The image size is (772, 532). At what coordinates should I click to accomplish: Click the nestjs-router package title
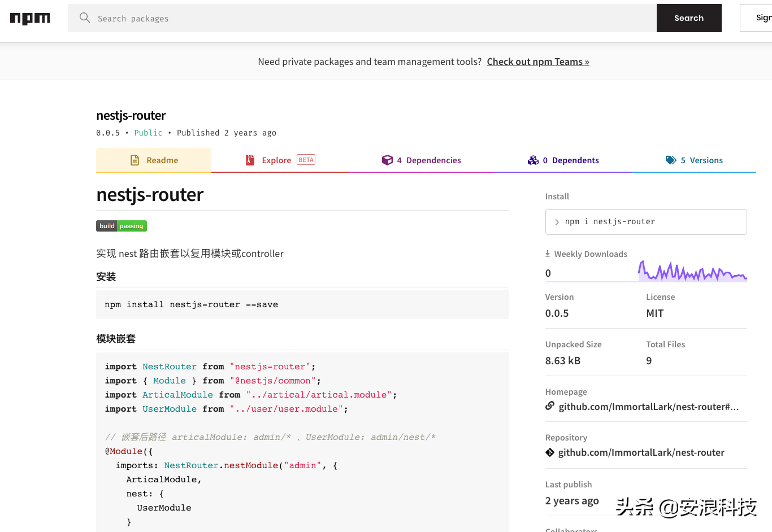tap(131, 115)
